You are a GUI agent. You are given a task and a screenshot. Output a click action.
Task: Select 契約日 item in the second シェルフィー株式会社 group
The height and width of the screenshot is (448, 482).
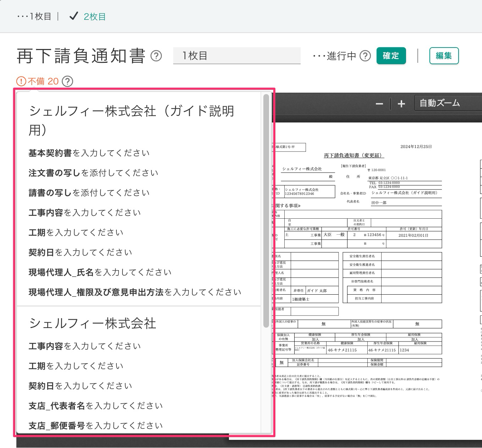click(81, 386)
